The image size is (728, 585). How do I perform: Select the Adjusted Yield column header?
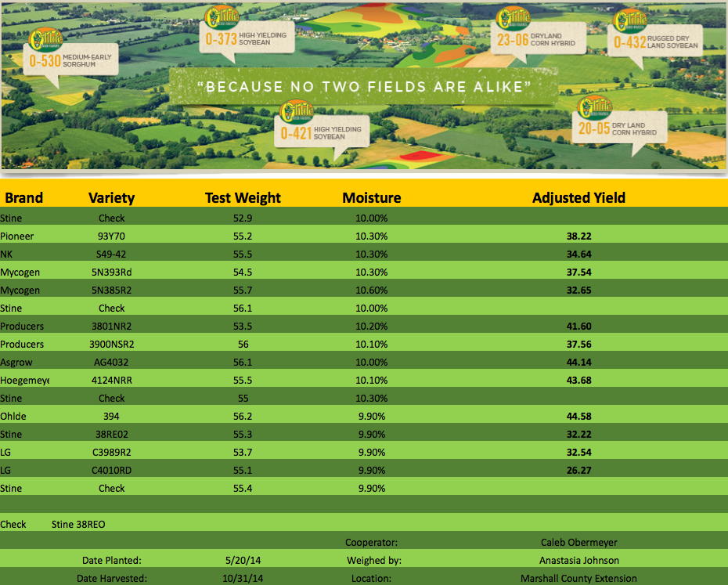click(x=578, y=197)
